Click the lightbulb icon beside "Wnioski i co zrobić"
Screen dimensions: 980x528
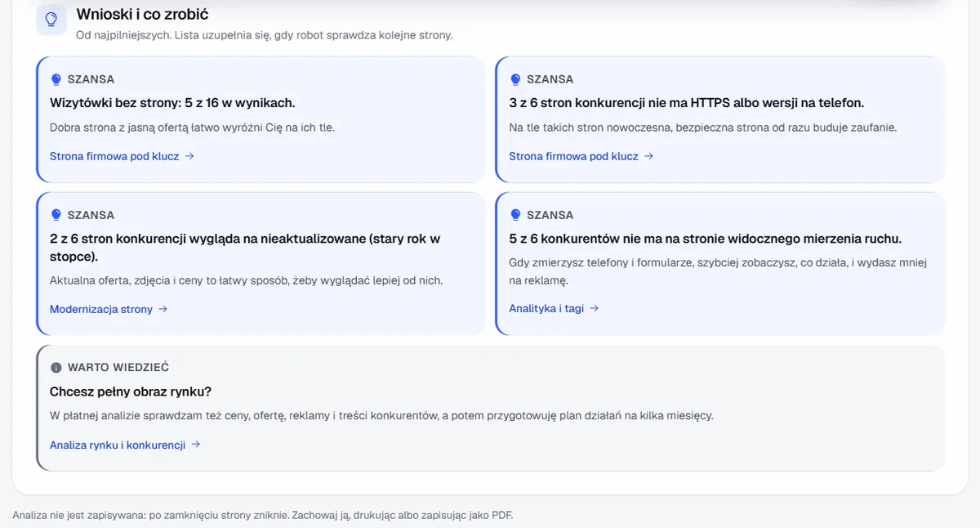click(x=51, y=20)
